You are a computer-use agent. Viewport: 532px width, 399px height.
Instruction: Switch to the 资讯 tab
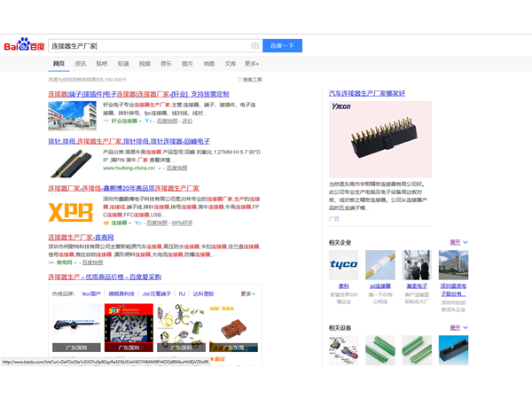[x=81, y=64]
